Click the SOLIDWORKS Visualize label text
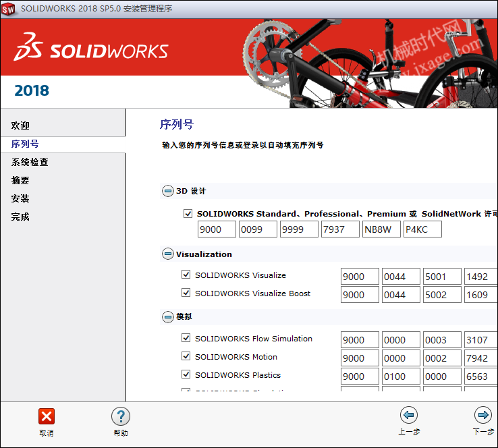Image resolution: width=498 pixels, height=448 pixels. tap(240, 275)
